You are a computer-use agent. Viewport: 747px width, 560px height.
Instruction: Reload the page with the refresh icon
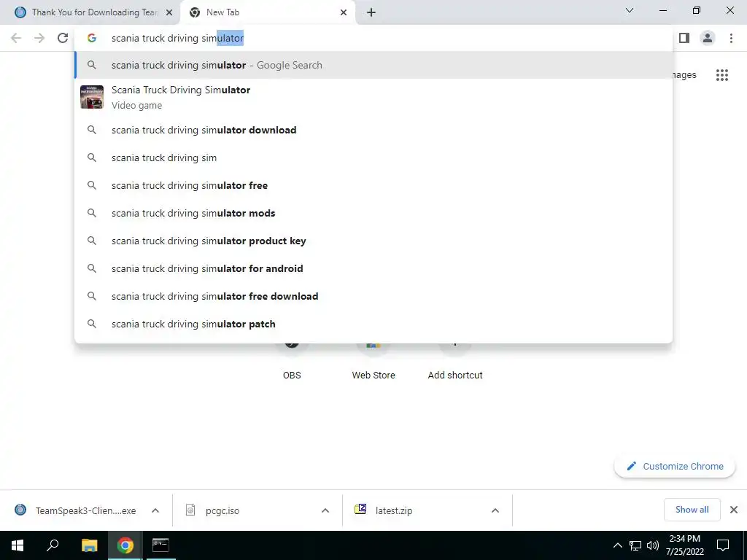pos(63,38)
